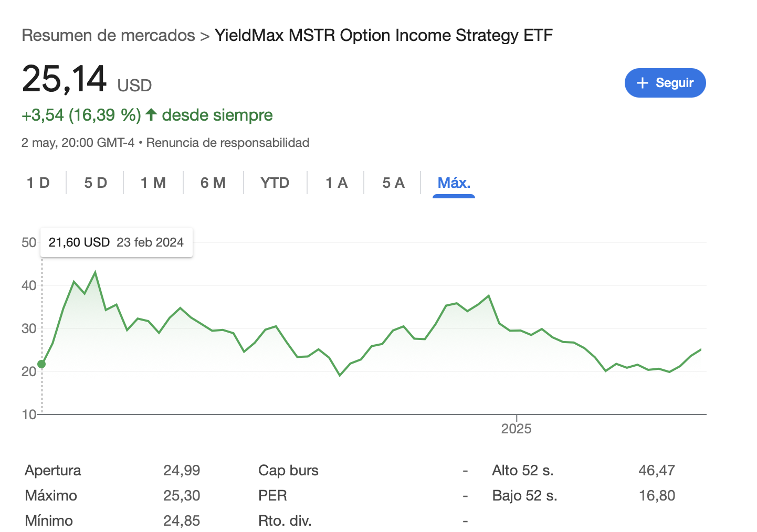Click the Alto 52 s. value 46,47
Screen dimensions: 757x532
click(x=657, y=470)
